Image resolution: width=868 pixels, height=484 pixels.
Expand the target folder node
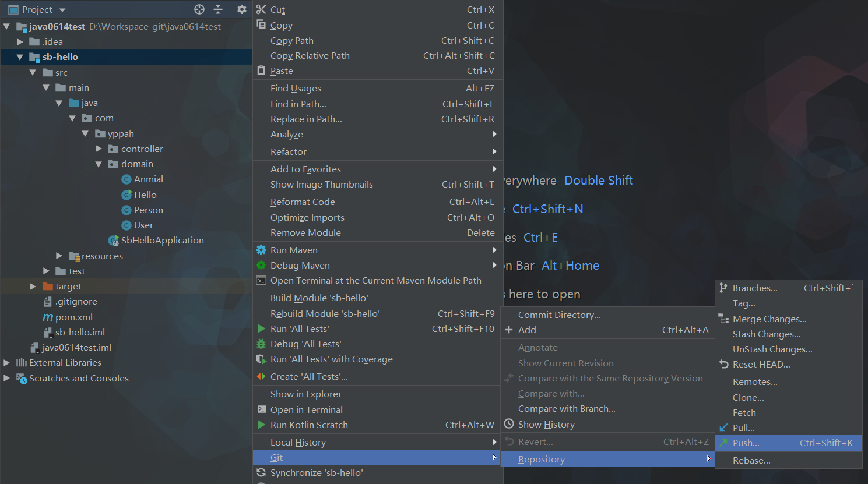tap(33, 287)
